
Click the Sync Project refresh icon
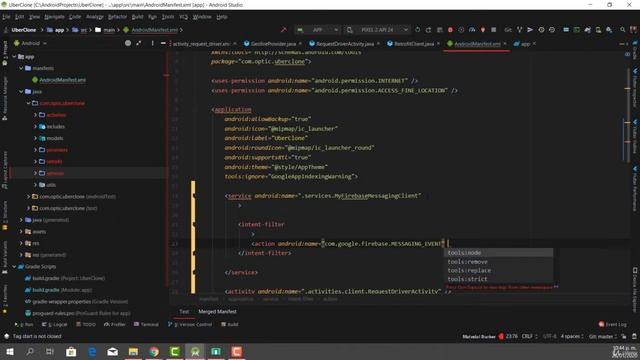(417, 30)
